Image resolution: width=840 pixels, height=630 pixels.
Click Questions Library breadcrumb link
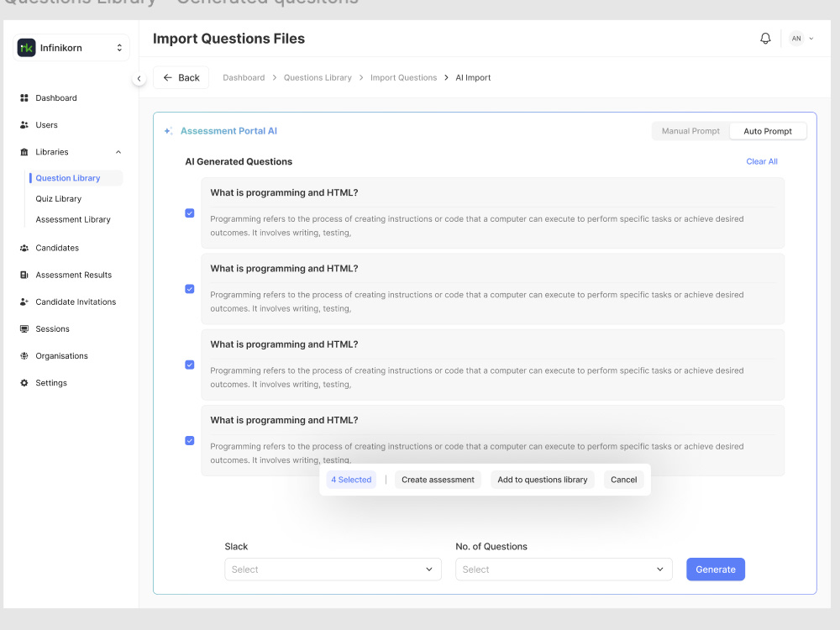318,77
